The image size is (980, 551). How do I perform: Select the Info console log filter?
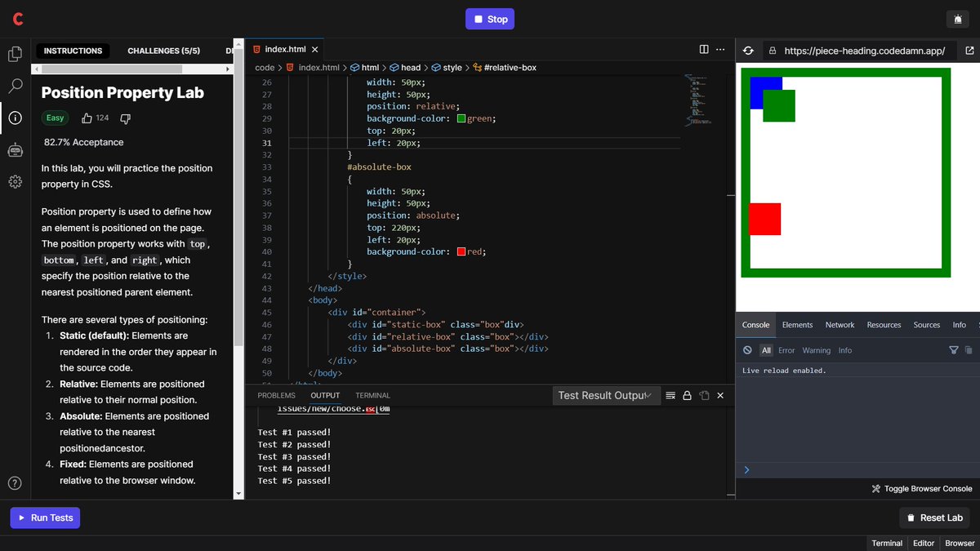(x=845, y=350)
